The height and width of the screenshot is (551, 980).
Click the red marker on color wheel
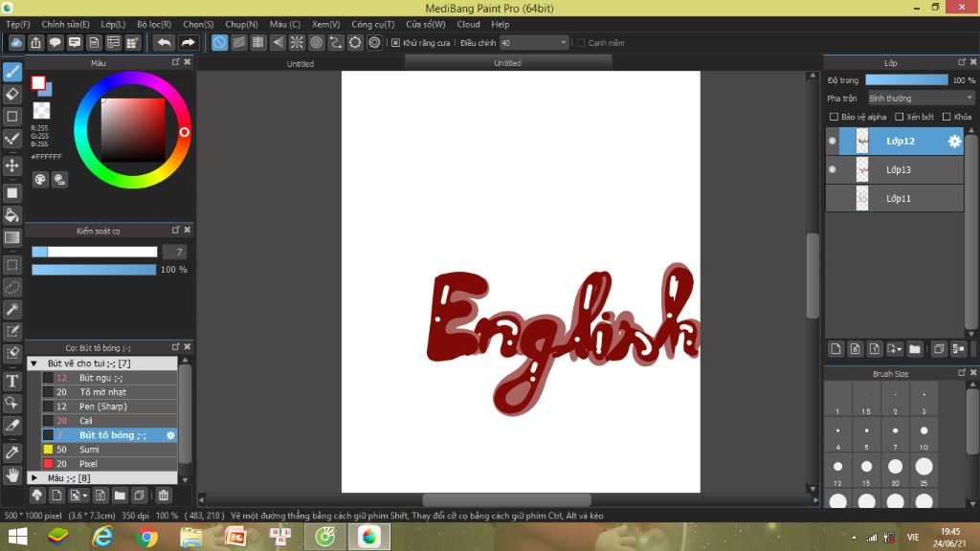coord(184,134)
